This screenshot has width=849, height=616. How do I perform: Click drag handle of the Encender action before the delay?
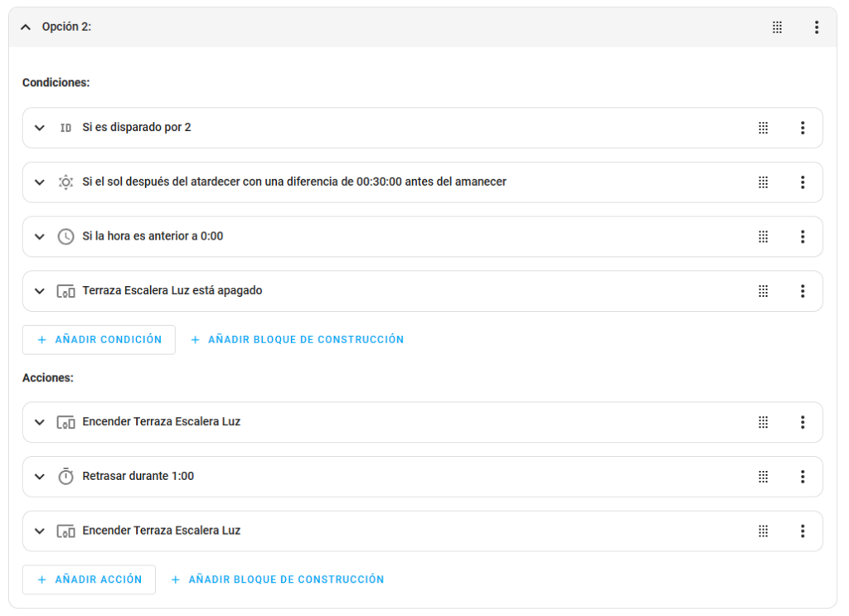pyautogui.click(x=763, y=422)
